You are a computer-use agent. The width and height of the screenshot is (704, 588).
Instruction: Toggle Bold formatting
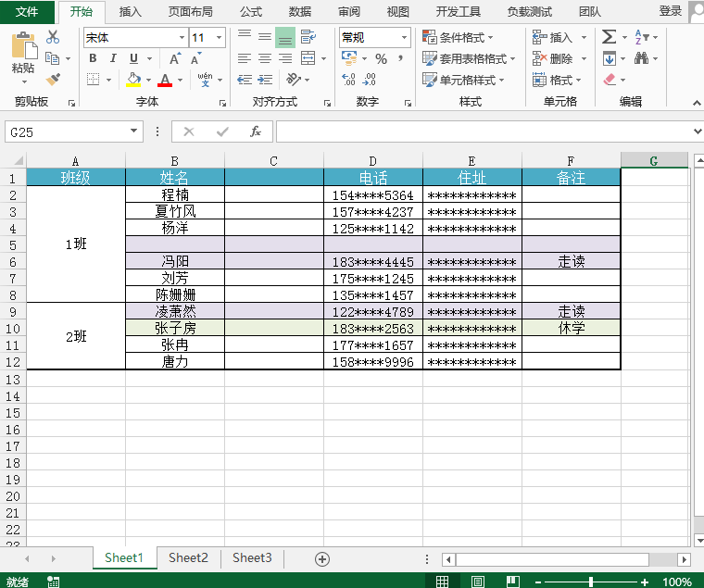[93, 58]
